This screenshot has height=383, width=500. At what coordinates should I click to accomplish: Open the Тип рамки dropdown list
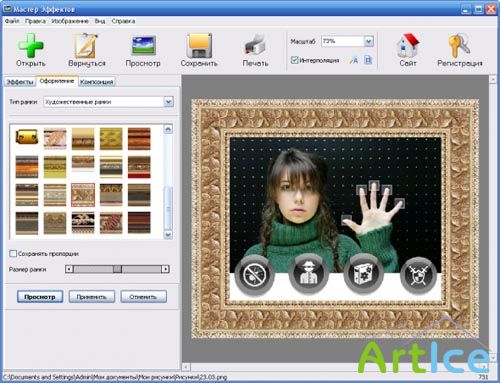pyautogui.click(x=169, y=102)
